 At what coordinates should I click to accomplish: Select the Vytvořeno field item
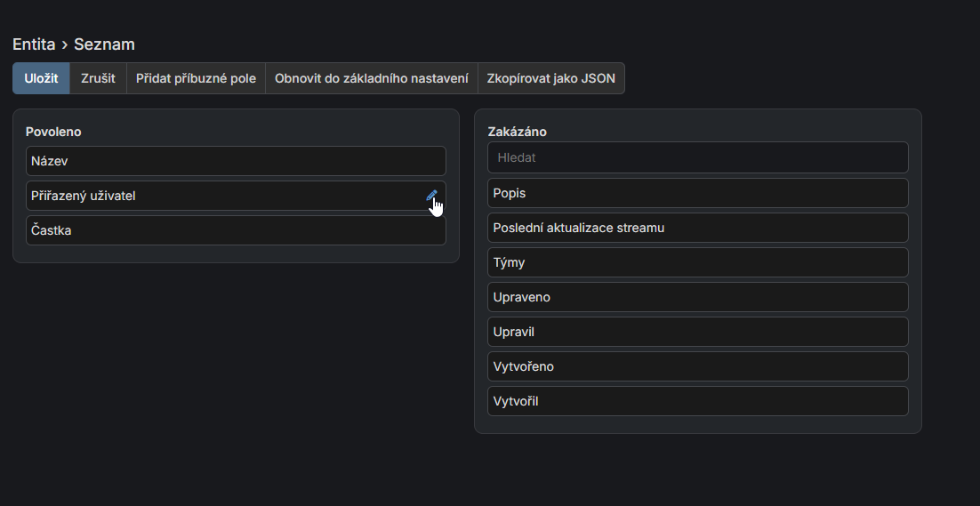[697, 366]
